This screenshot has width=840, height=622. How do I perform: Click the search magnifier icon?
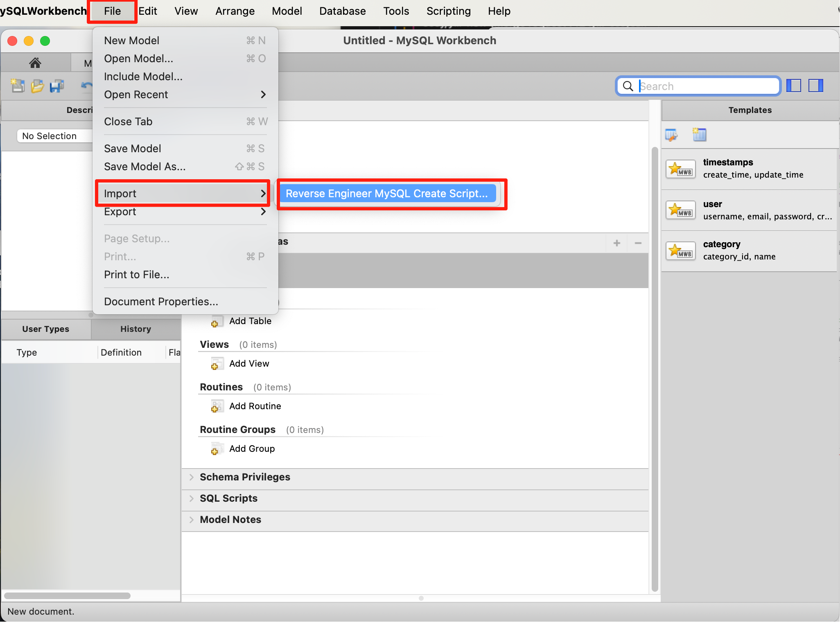click(x=628, y=86)
